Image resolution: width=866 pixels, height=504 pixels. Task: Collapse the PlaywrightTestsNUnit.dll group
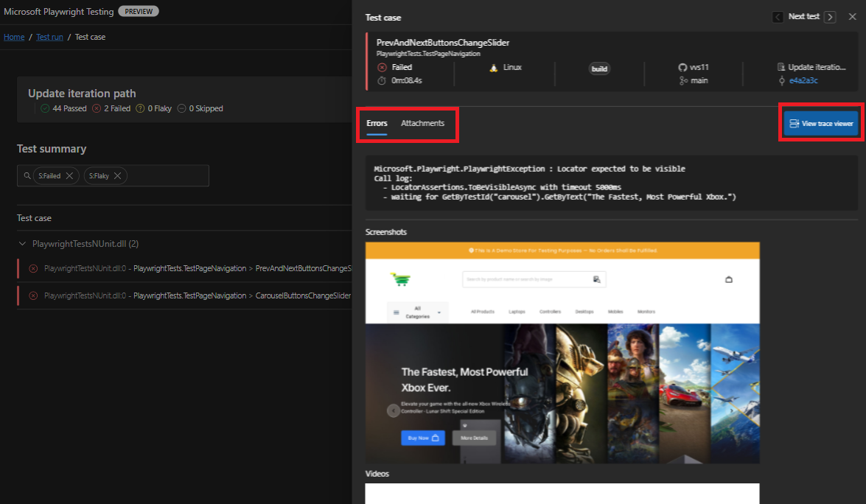pos(22,243)
